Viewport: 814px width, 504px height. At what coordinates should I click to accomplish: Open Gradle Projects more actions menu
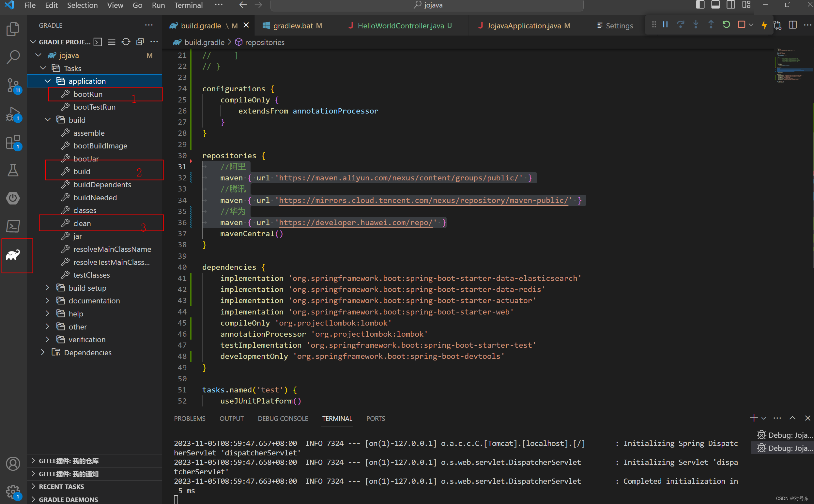point(154,42)
